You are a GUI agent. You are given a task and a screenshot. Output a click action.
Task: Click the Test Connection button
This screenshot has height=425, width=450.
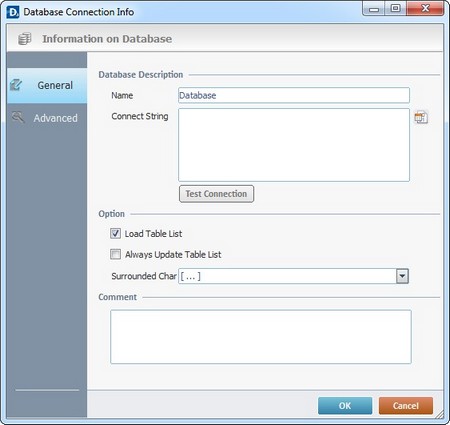216,194
